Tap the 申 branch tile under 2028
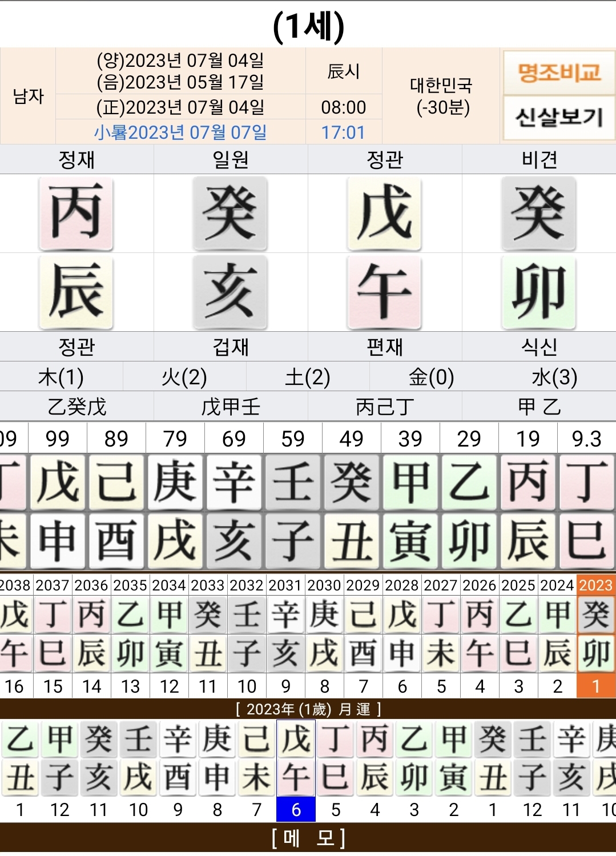The height and width of the screenshot is (856, 616). pos(402,653)
